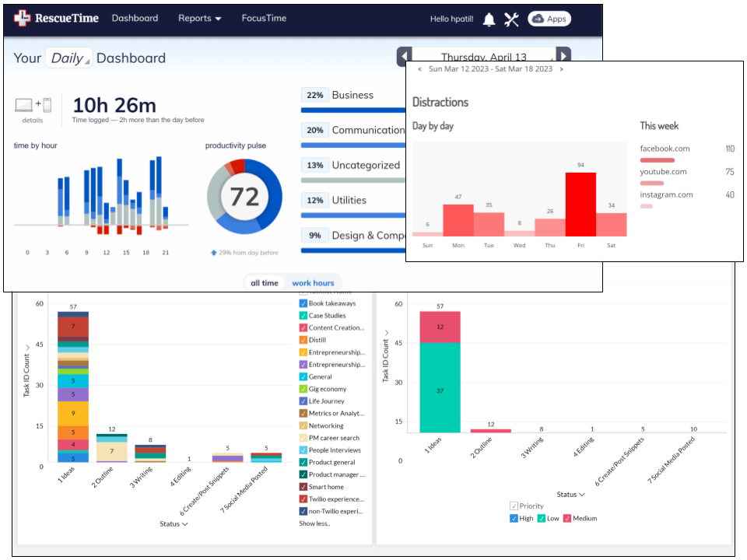The image size is (747, 560).
Task: Click the instagram.com distraction bar
Action: point(647,206)
